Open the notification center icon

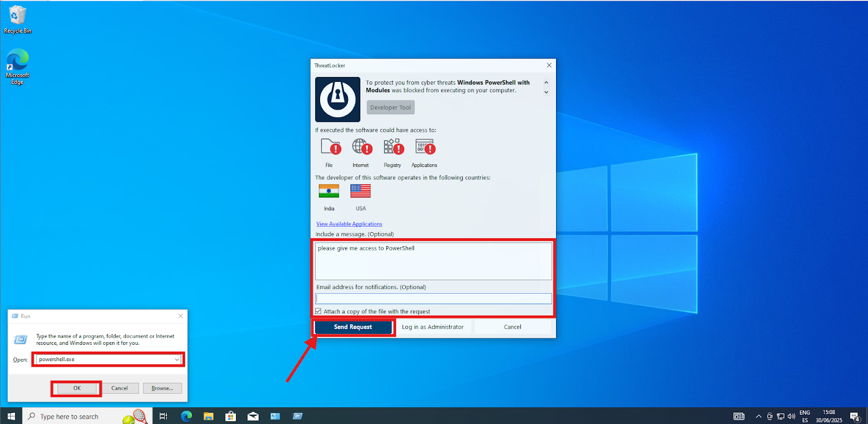pyautogui.click(x=855, y=416)
